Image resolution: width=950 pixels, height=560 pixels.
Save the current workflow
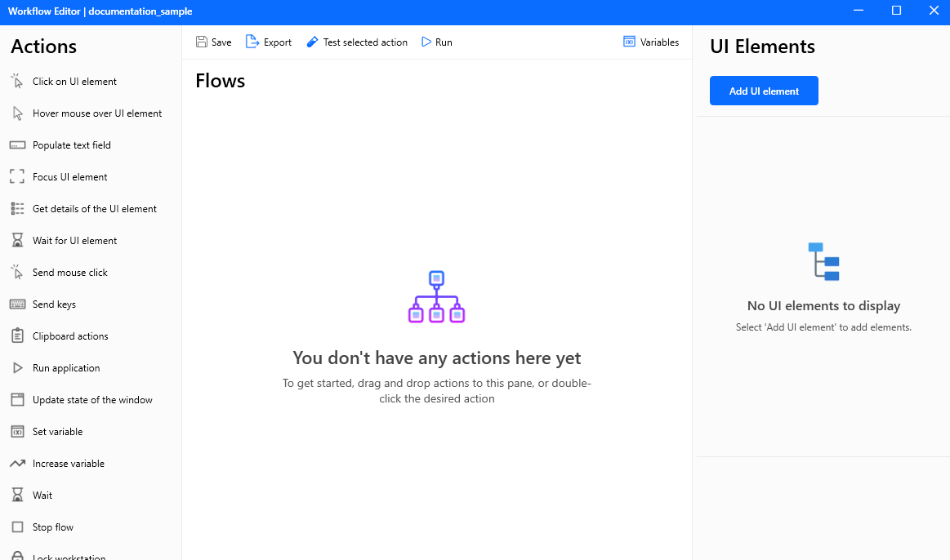(213, 42)
